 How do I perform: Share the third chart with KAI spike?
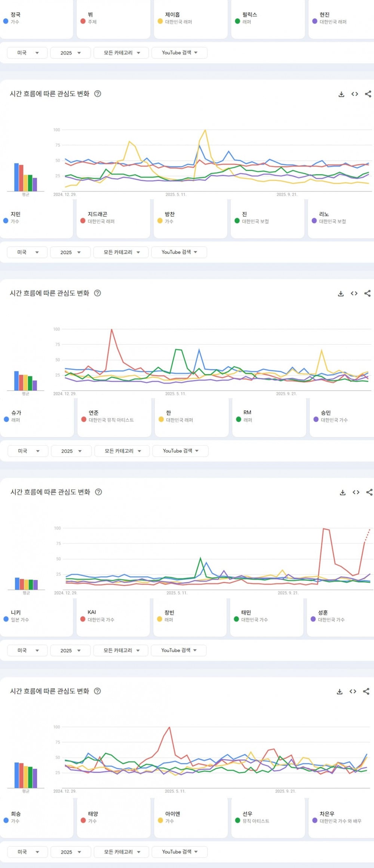370,492
